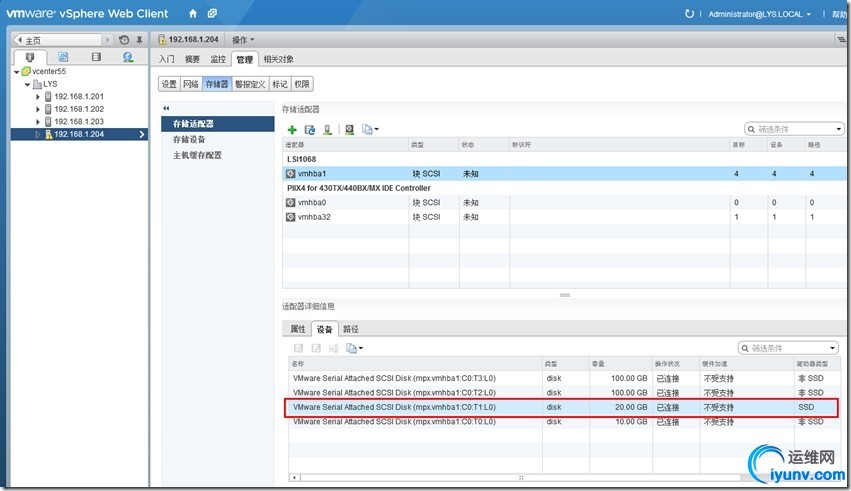Click second greyed device toolbar icon
The width and height of the screenshot is (851, 491).
click(316, 348)
